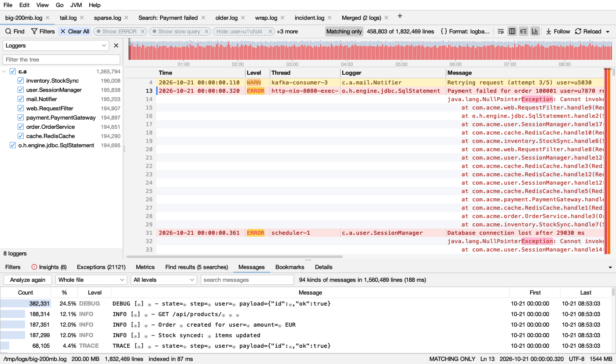The image size is (616, 364).
Task: Open the 'Whole file' scope dropdown
Action: 91,280
